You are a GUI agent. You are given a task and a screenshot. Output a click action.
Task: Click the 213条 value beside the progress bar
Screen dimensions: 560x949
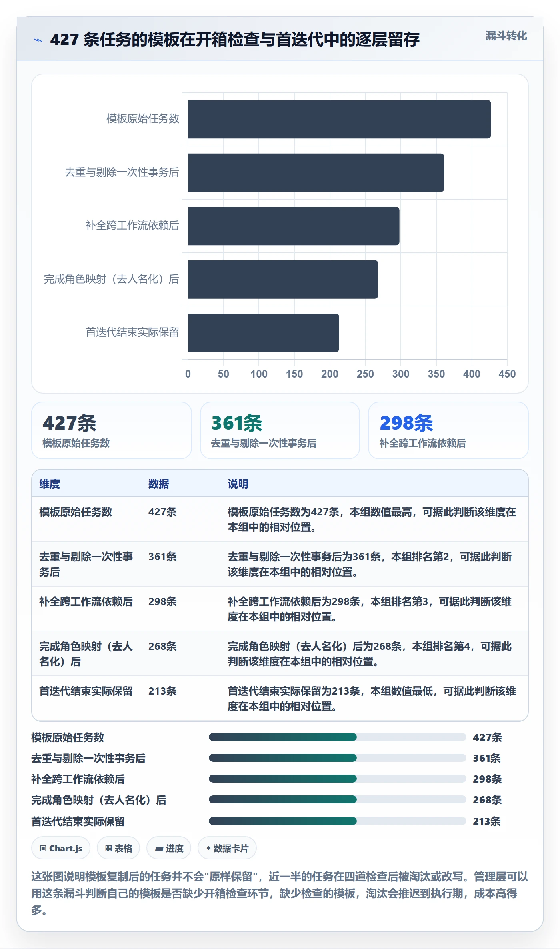[487, 821]
